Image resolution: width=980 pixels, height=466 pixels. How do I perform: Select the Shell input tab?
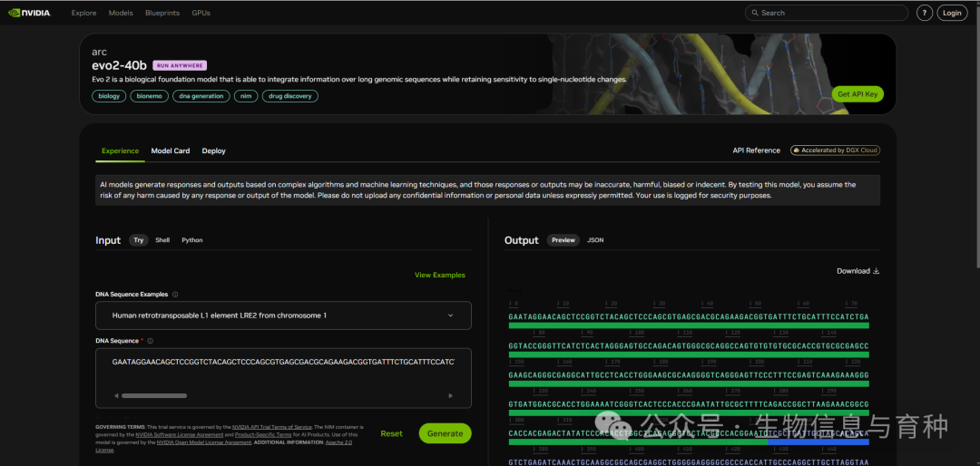[162, 240]
